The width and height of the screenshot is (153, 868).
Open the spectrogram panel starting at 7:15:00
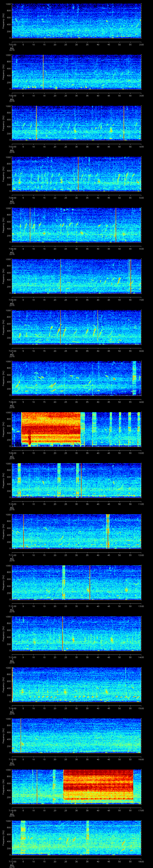point(76,736)
